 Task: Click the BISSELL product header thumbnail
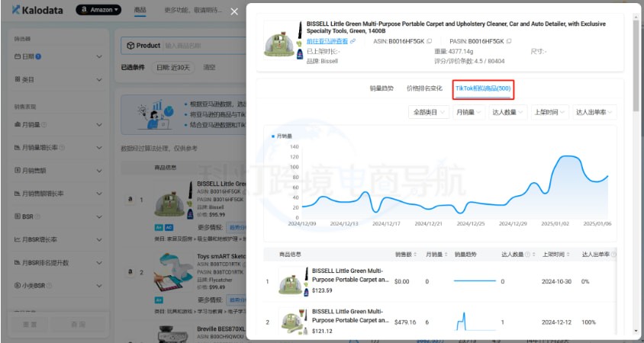[x=283, y=40]
